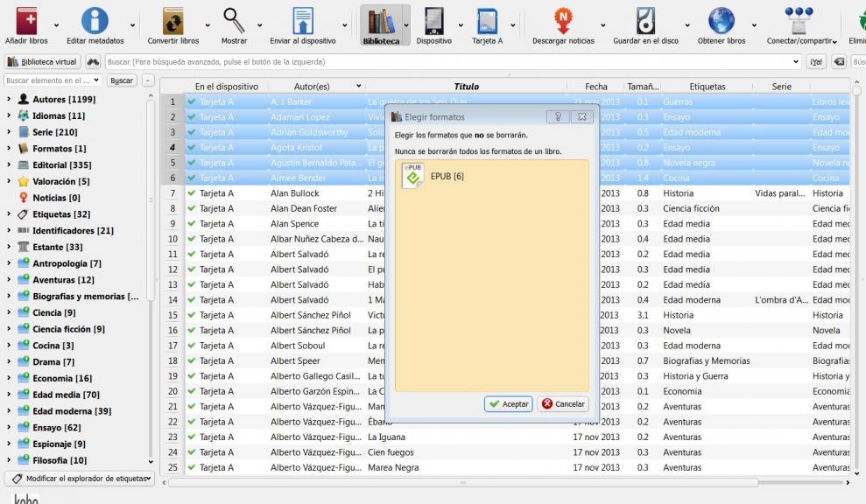
Task: Click Guardar en el disco icon
Action: (x=645, y=20)
